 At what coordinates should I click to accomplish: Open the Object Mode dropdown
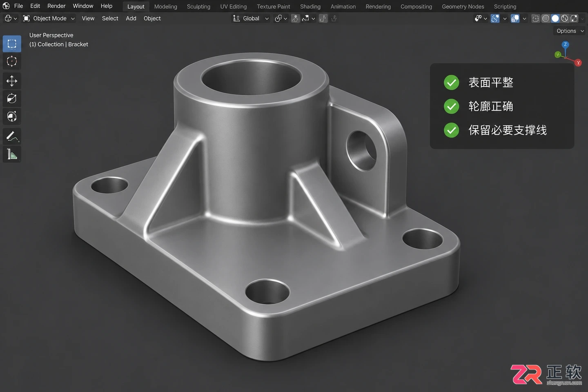click(x=49, y=18)
